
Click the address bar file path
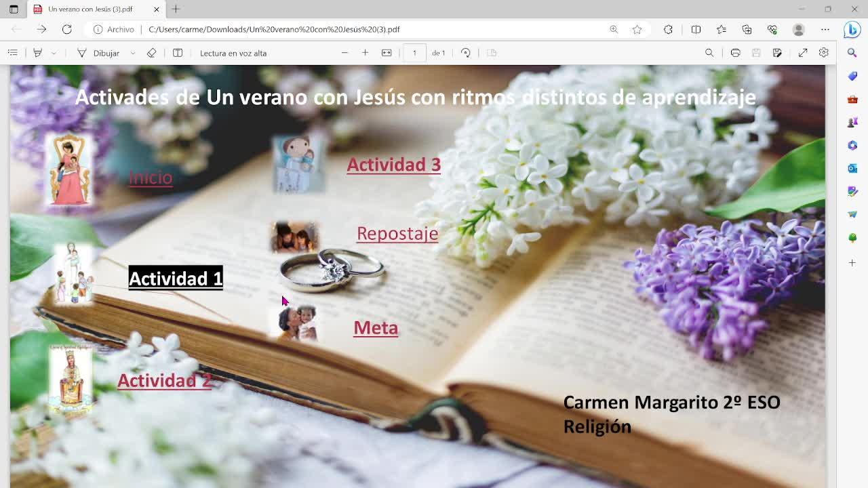coord(274,29)
